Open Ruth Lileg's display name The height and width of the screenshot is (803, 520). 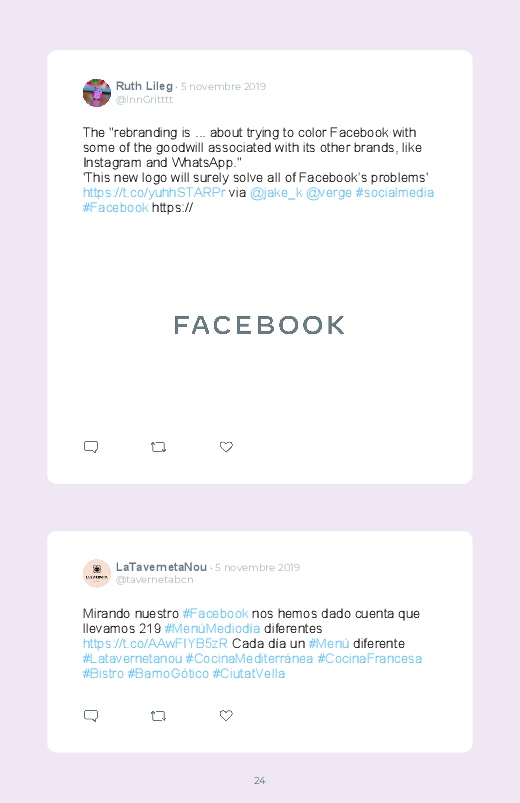pos(144,86)
